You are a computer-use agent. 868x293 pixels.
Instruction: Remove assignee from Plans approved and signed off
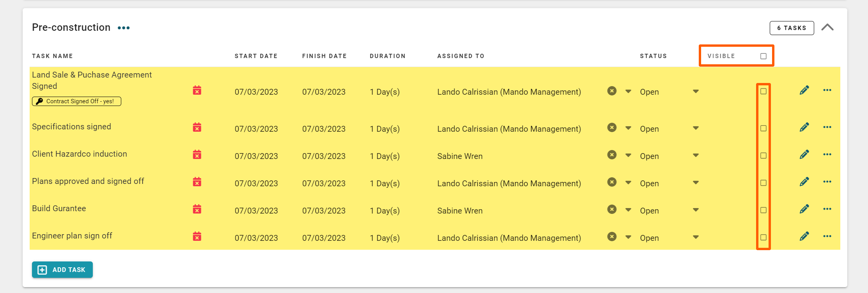[x=612, y=182]
